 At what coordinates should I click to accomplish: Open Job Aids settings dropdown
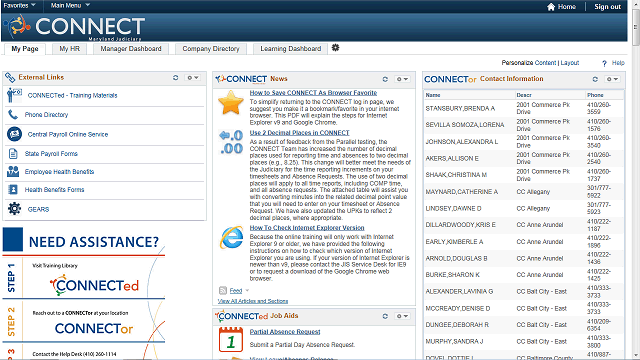[402, 316]
